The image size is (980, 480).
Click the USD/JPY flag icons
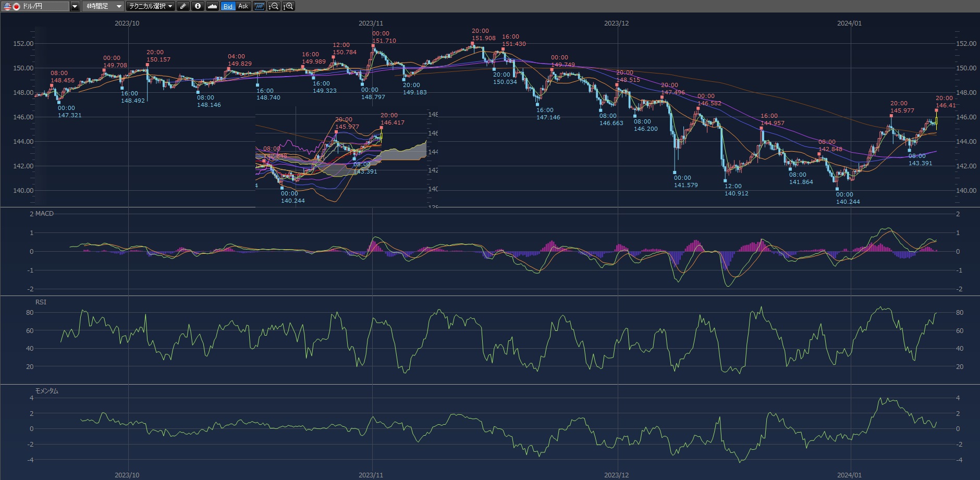click(x=12, y=6)
